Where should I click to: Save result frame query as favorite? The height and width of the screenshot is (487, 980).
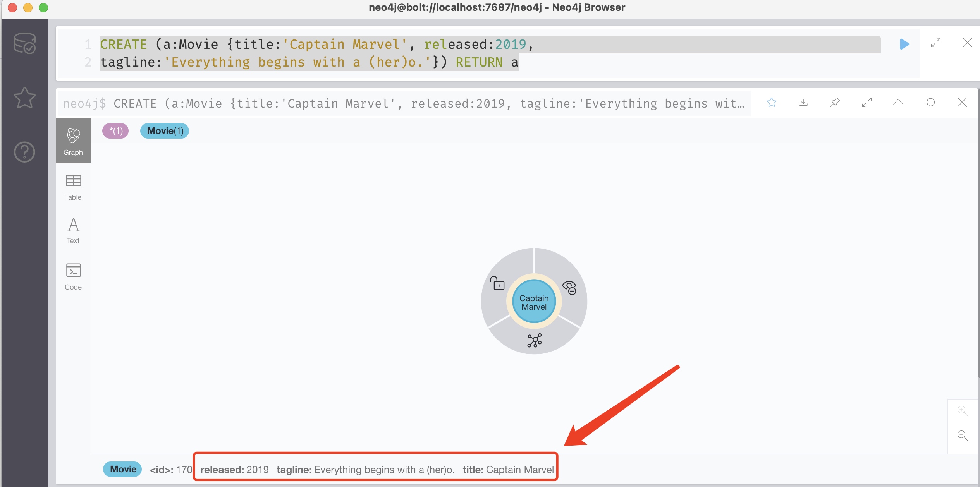pos(771,103)
